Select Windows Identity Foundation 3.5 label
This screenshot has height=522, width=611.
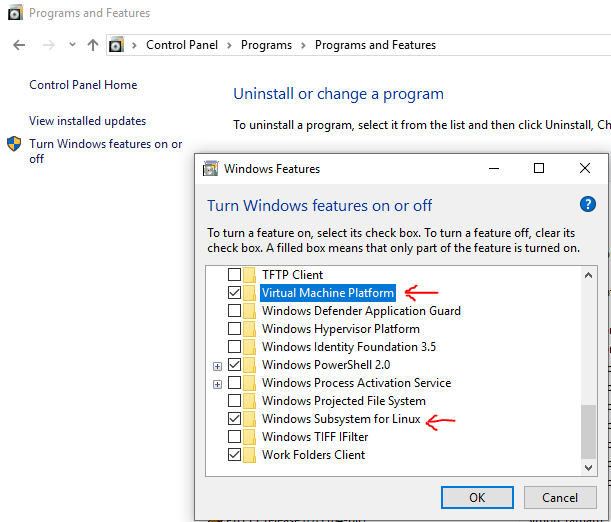pos(349,346)
